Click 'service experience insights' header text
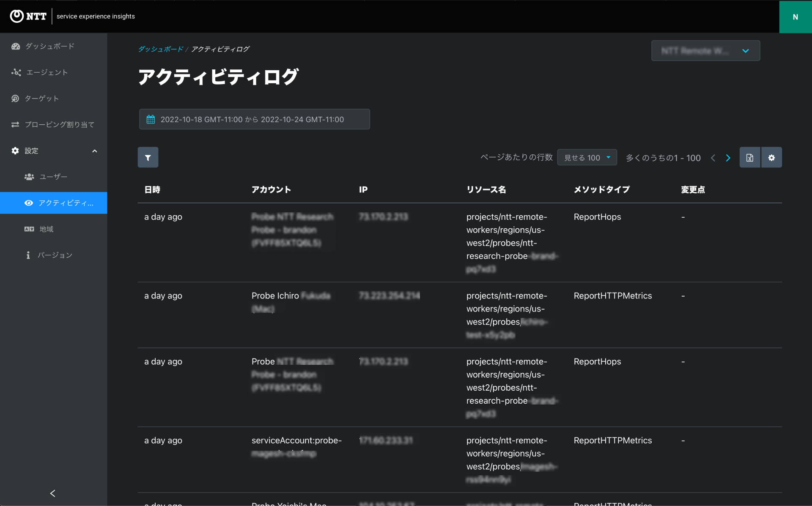Screen dimensions: 812x506 (x=96, y=16)
